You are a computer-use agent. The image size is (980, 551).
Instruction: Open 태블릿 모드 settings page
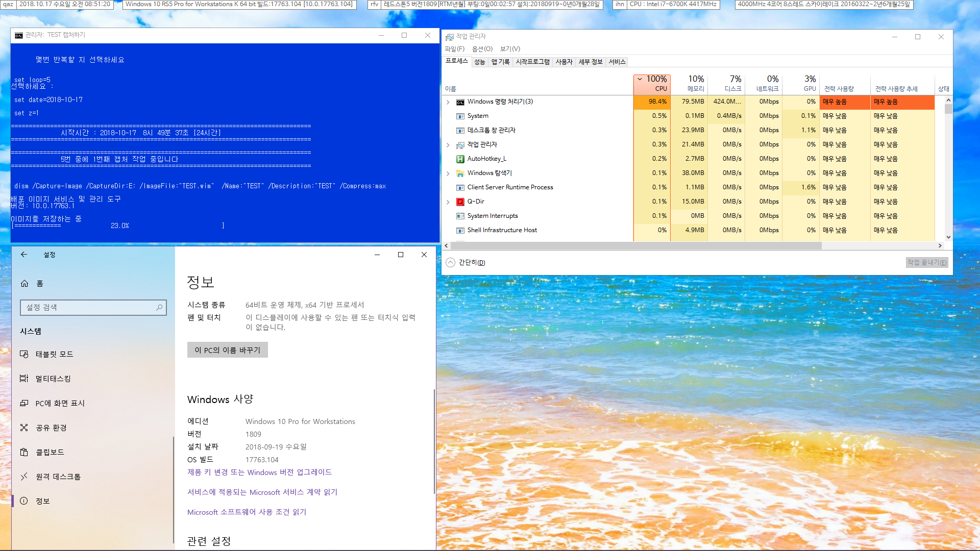pos(92,355)
